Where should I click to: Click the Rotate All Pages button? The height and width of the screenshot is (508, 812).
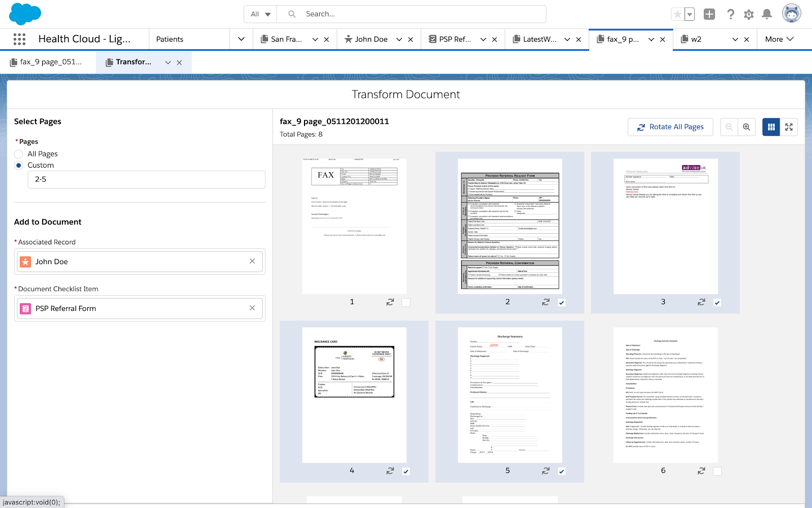(x=670, y=127)
